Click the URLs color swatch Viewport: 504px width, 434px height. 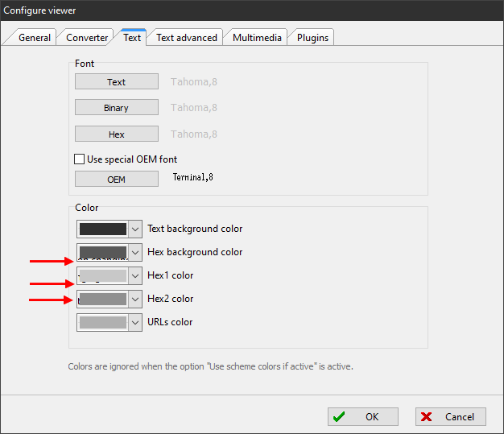[x=103, y=322]
